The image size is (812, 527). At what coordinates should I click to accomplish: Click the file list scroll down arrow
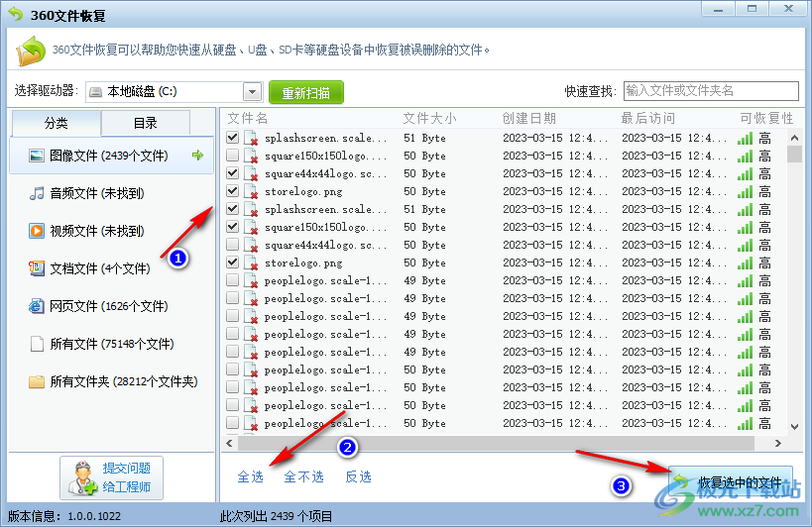click(794, 427)
